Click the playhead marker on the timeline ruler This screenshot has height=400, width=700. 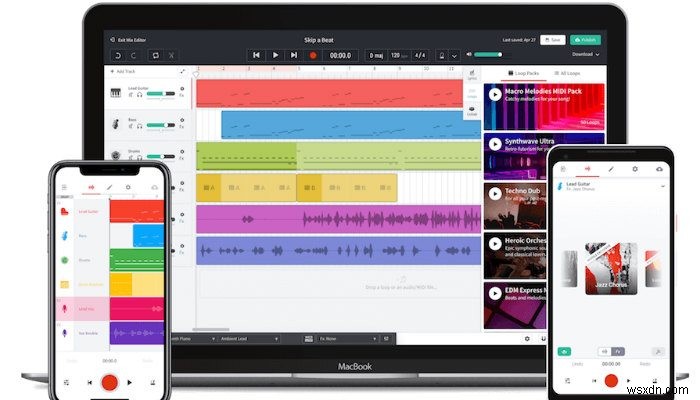click(x=196, y=74)
